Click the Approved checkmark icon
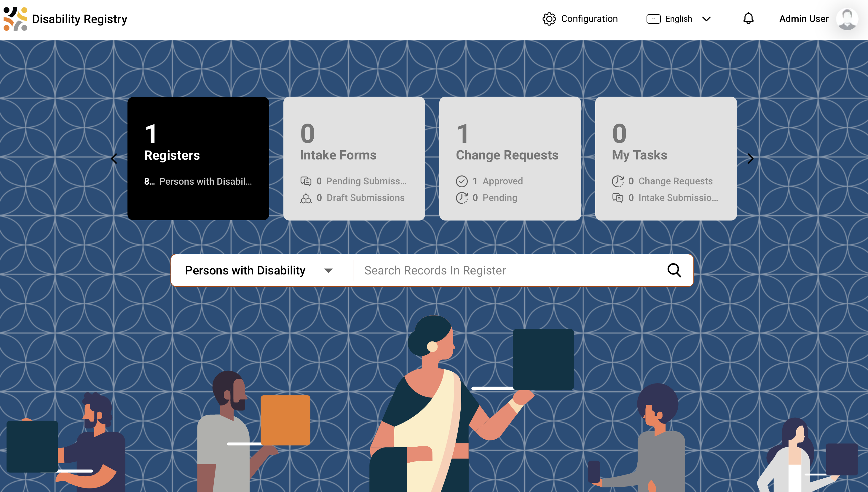This screenshot has height=492, width=868. coord(462,181)
